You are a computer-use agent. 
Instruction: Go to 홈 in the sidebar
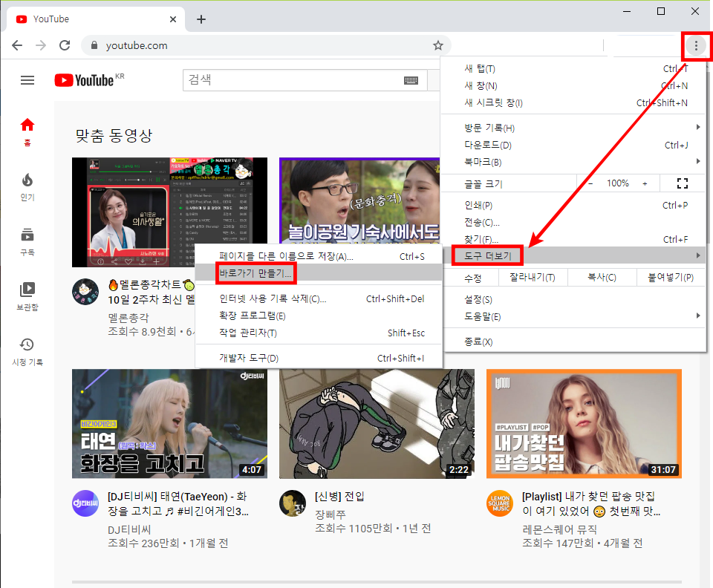[27, 131]
